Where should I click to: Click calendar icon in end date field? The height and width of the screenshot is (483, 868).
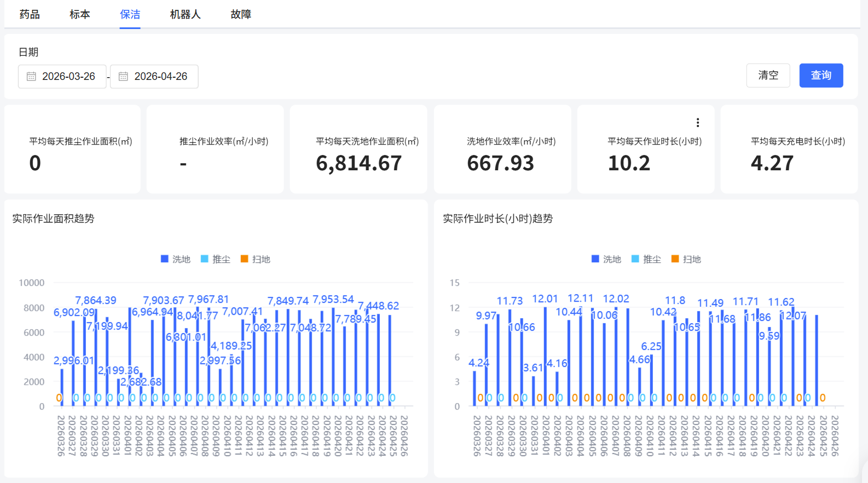click(123, 77)
